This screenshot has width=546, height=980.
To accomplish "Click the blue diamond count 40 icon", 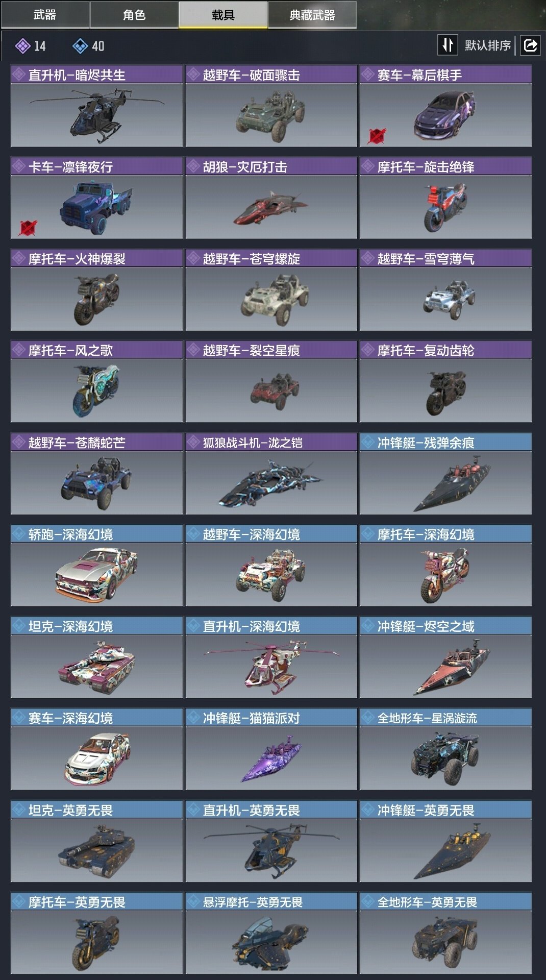I will coord(80,46).
